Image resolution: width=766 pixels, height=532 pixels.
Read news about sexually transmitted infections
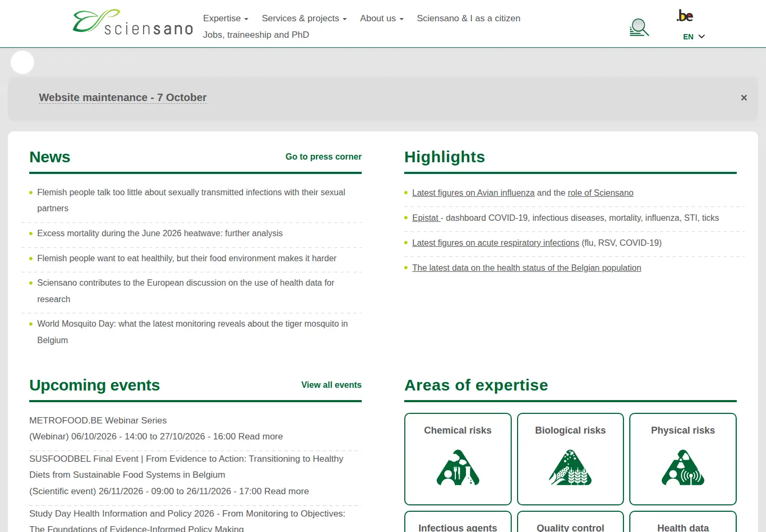[x=191, y=201]
